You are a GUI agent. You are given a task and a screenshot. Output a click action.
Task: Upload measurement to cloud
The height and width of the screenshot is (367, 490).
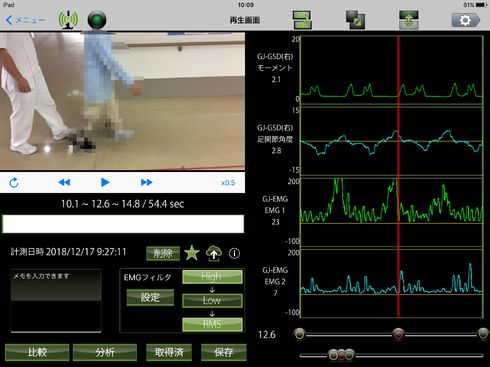tap(214, 253)
